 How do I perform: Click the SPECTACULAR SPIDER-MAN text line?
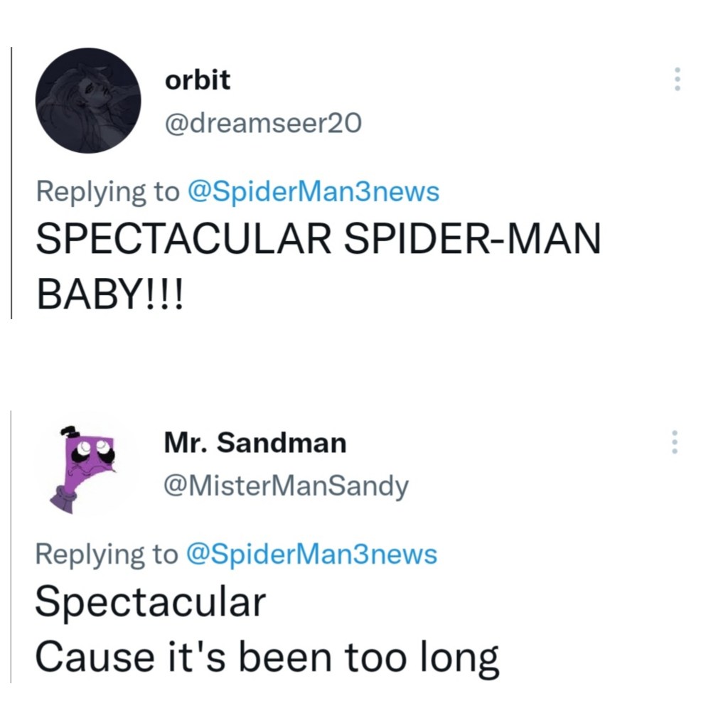tap(318, 242)
